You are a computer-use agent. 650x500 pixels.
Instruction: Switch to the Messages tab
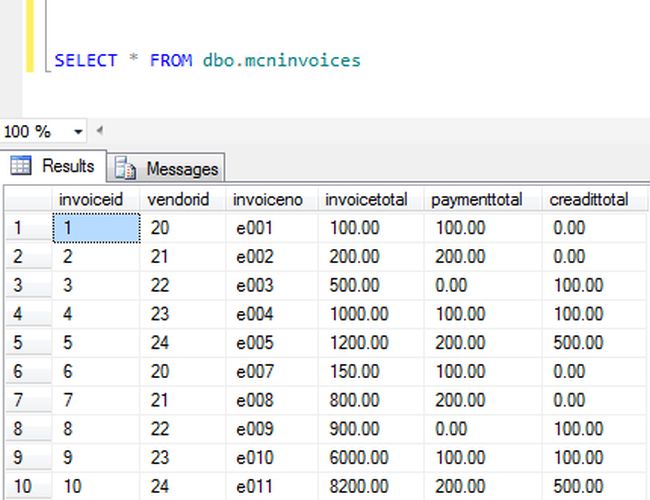click(181, 168)
